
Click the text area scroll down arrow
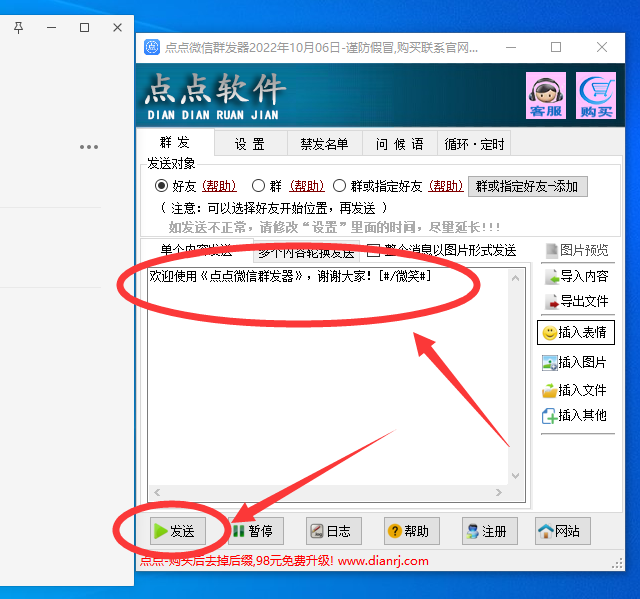point(516,476)
